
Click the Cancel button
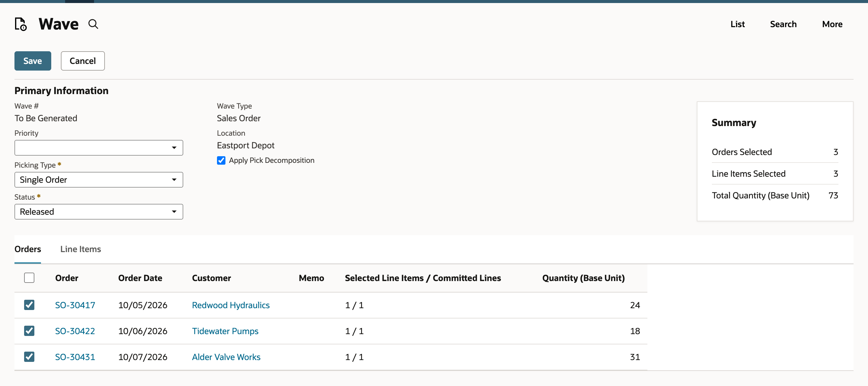[x=83, y=61]
